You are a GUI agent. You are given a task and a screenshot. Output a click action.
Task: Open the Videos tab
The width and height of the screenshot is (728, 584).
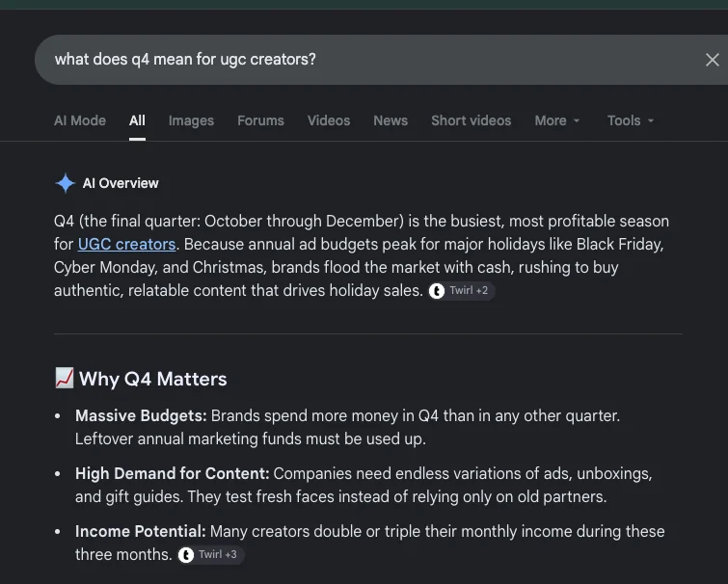[x=329, y=120]
